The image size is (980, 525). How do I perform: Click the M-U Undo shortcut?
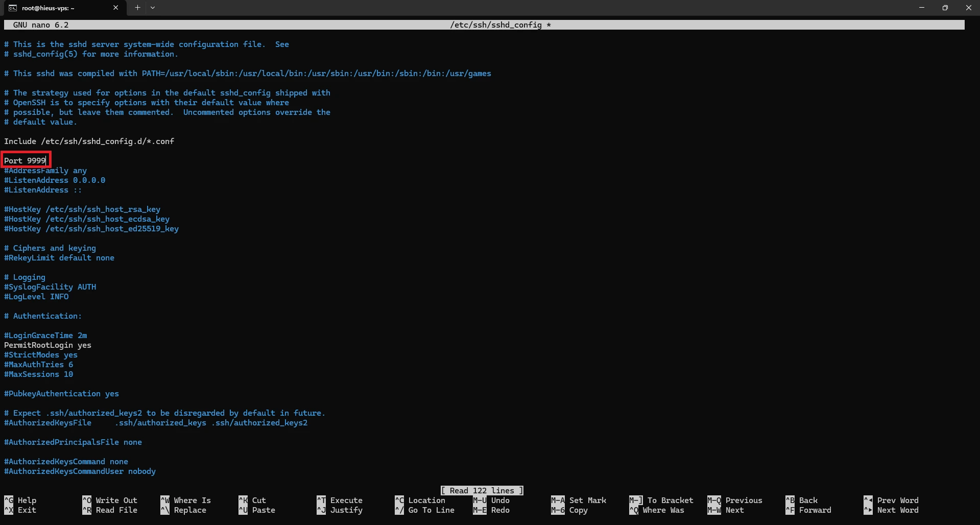pyautogui.click(x=491, y=500)
